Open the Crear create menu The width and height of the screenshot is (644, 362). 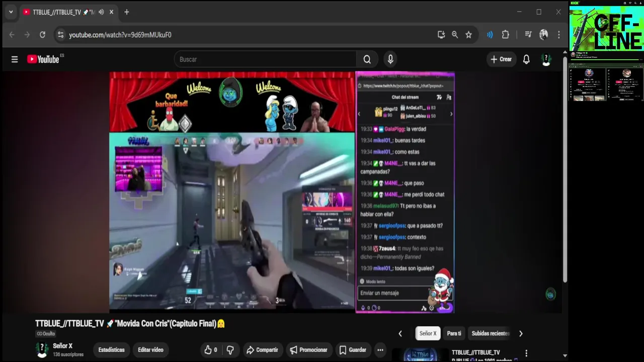tap(501, 59)
